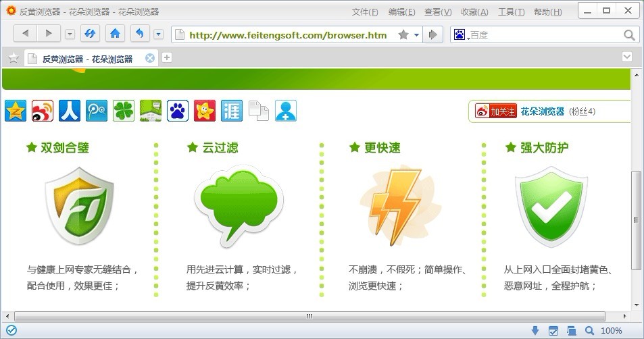Share to Qzone yellow star icon
The height and width of the screenshot is (339, 644).
pos(16,111)
